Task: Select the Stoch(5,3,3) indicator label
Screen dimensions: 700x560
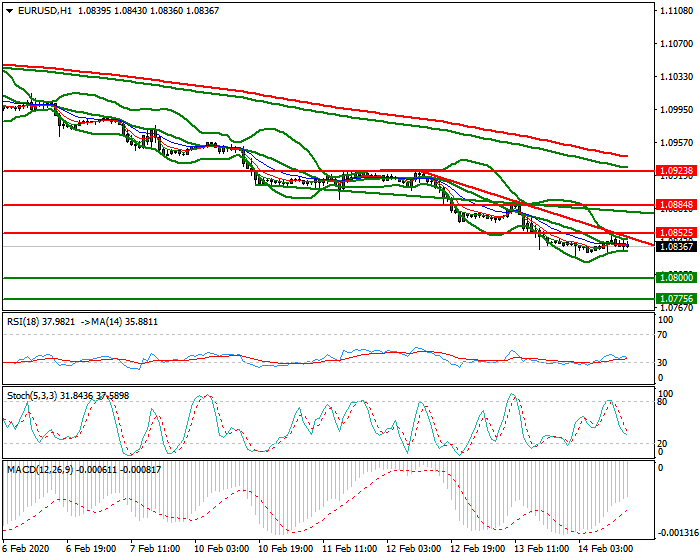Action: (32, 396)
